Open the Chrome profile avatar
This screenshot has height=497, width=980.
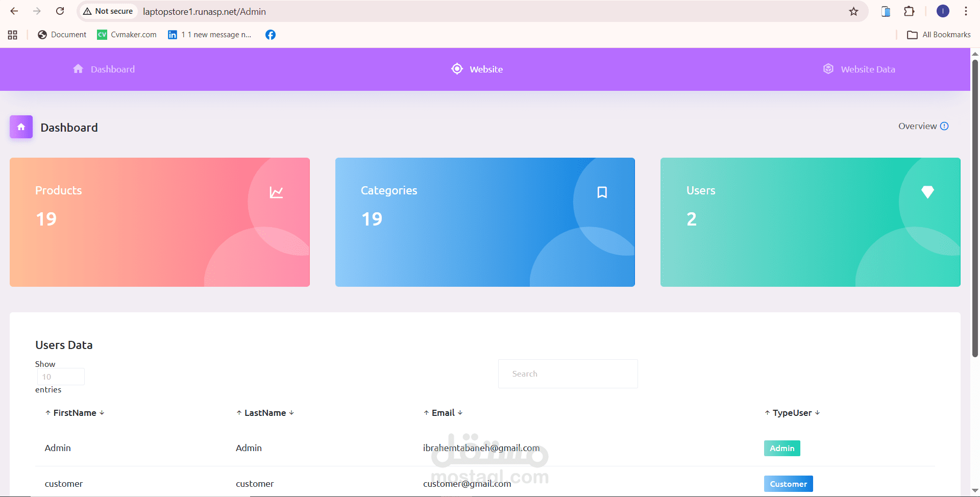tap(943, 11)
